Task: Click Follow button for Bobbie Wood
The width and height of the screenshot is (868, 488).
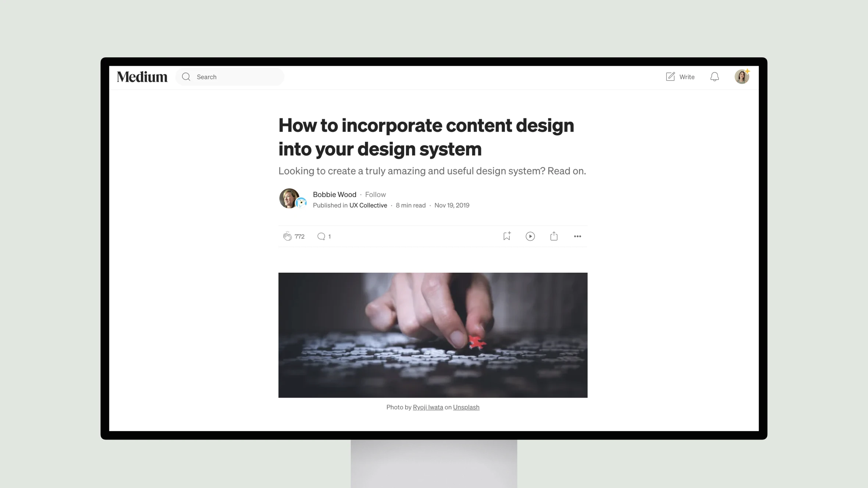Action: (375, 194)
